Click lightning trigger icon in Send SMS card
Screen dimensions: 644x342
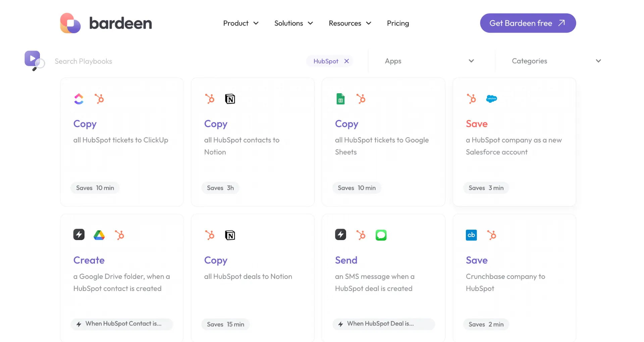click(x=340, y=235)
